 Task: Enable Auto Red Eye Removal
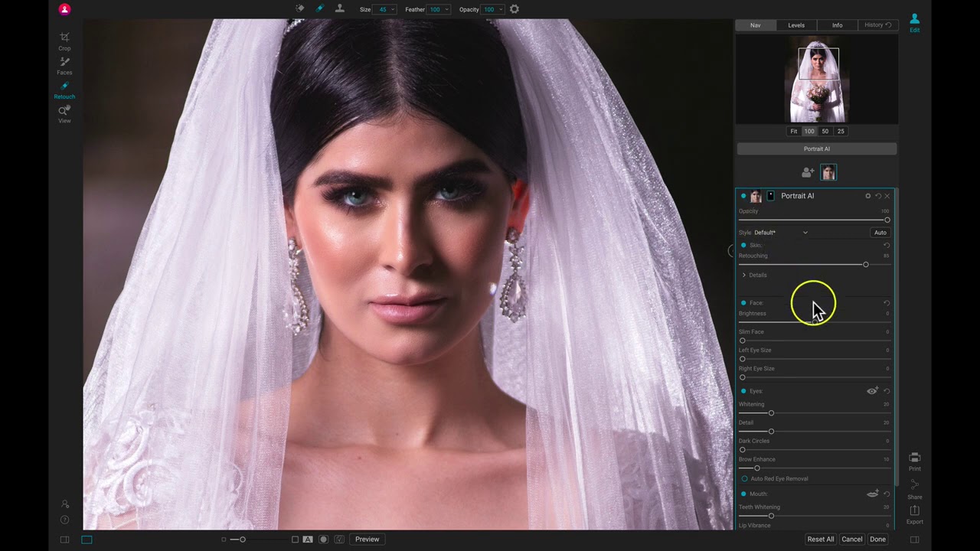tap(744, 478)
